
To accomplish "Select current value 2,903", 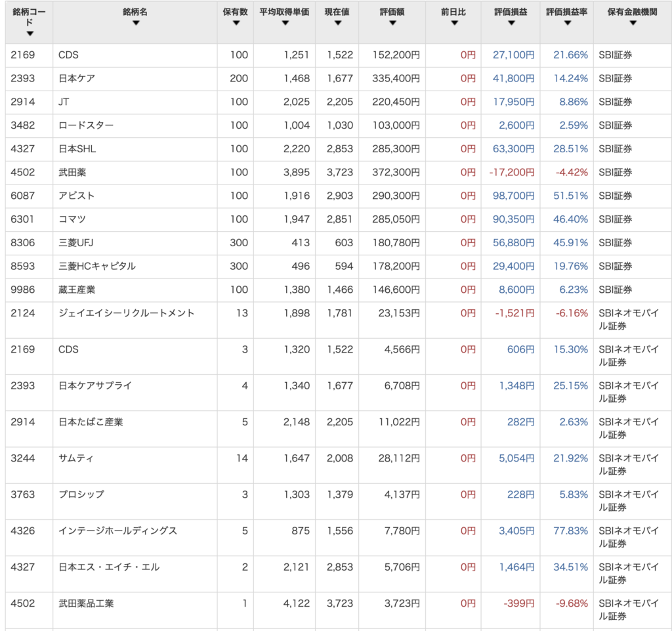I will (x=340, y=196).
